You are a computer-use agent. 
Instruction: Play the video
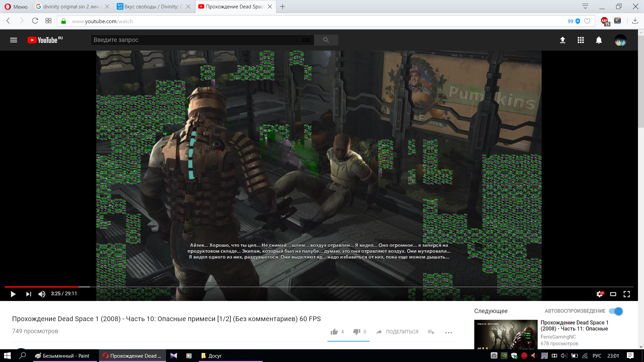coord(13,294)
